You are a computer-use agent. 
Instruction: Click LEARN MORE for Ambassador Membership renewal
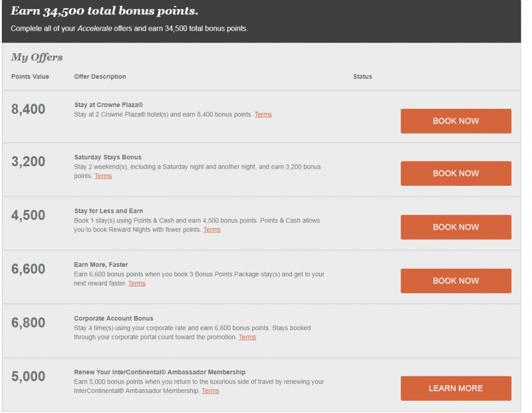click(456, 389)
